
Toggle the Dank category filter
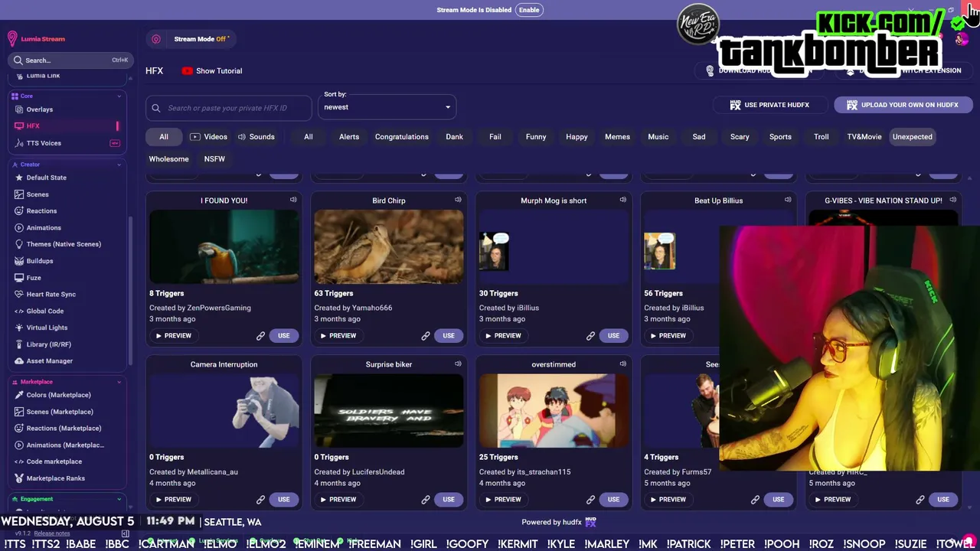(x=455, y=137)
